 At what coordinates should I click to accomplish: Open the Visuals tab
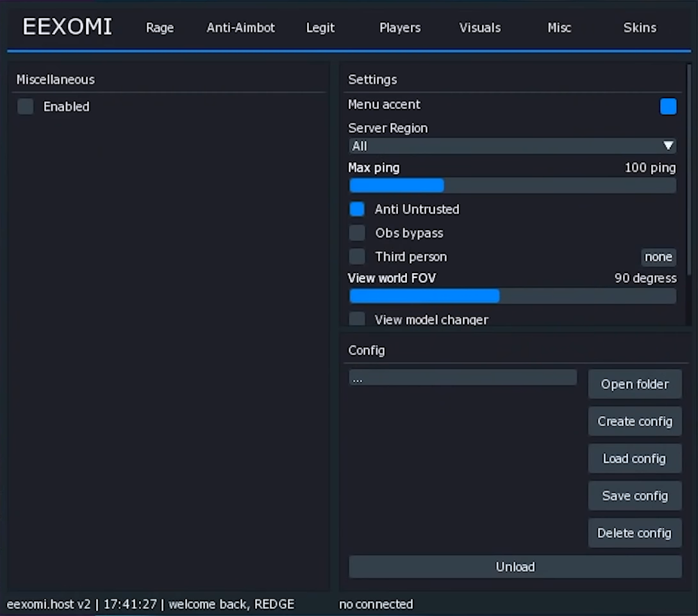pyautogui.click(x=480, y=28)
